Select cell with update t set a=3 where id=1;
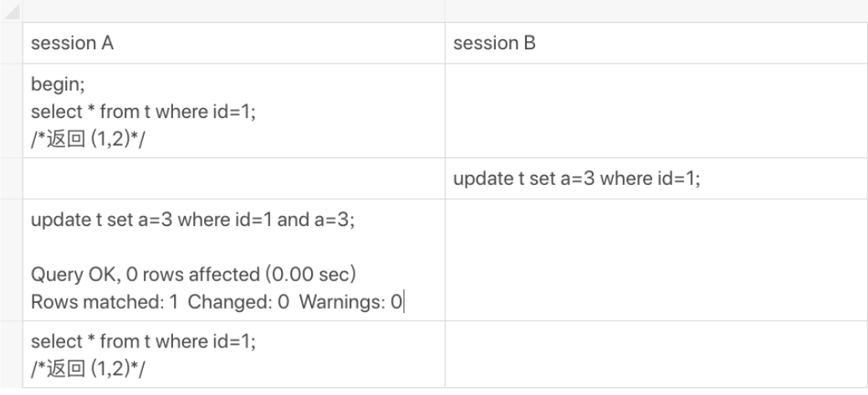Screen dimensions: 868x395 (x=656, y=178)
